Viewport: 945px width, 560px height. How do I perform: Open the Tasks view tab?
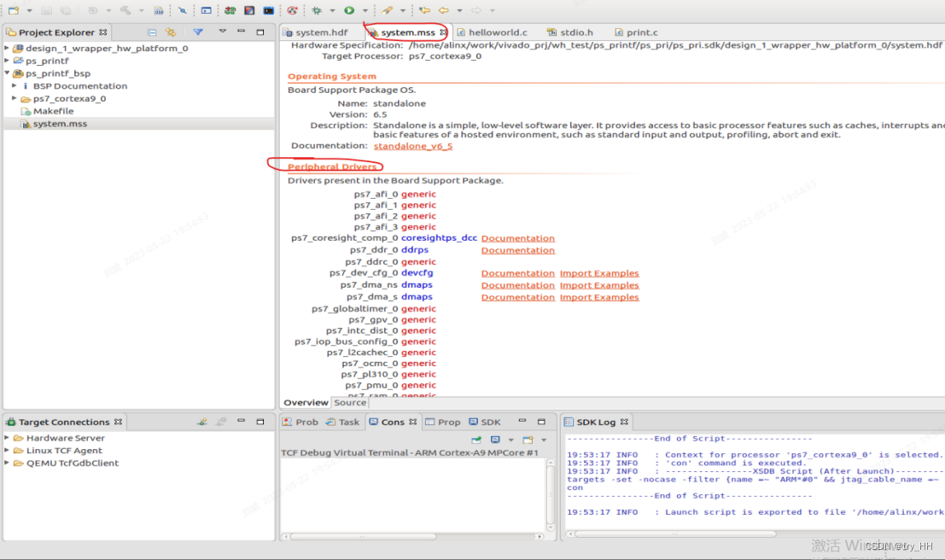(x=342, y=422)
